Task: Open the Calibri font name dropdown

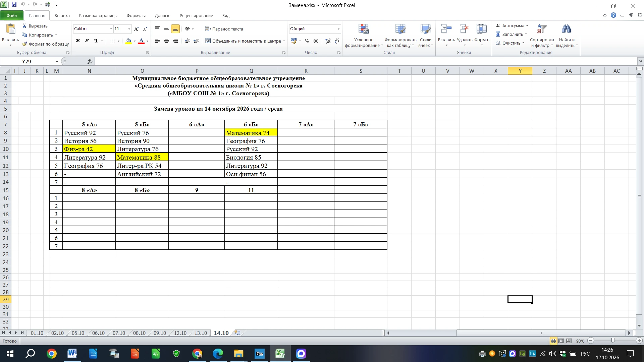Action: (x=111, y=29)
